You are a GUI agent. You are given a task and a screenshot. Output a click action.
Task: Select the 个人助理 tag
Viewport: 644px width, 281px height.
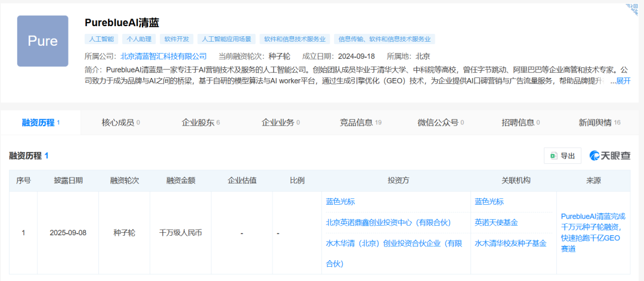[x=138, y=39]
